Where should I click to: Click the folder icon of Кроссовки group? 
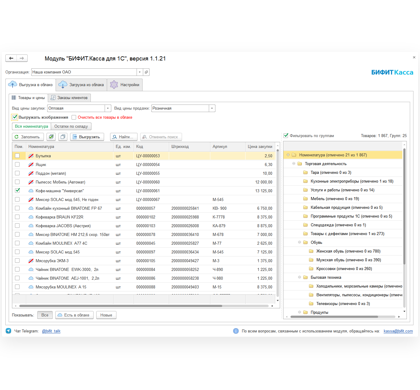point(311,269)
